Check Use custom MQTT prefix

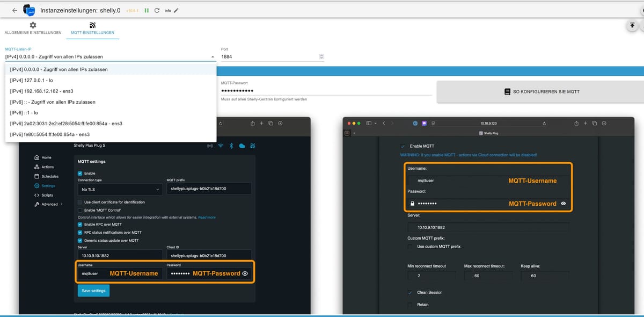(x=411, y=247)
